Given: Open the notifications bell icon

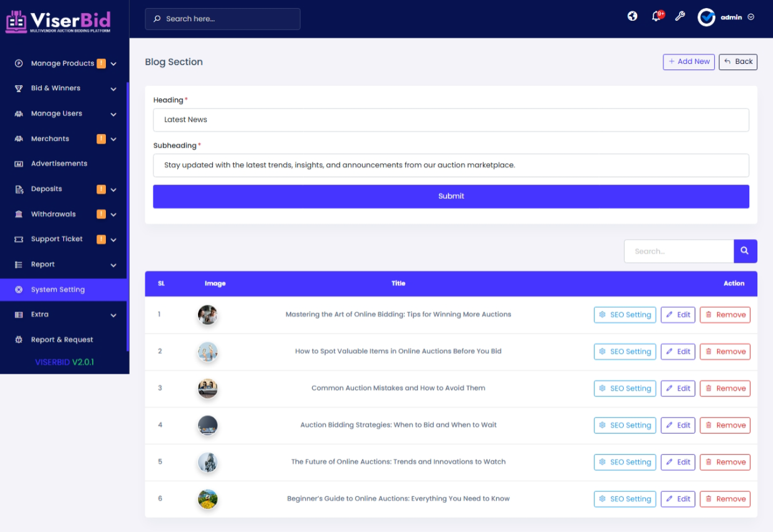Looking at the screenshot, I should click(x=656, y=17).
